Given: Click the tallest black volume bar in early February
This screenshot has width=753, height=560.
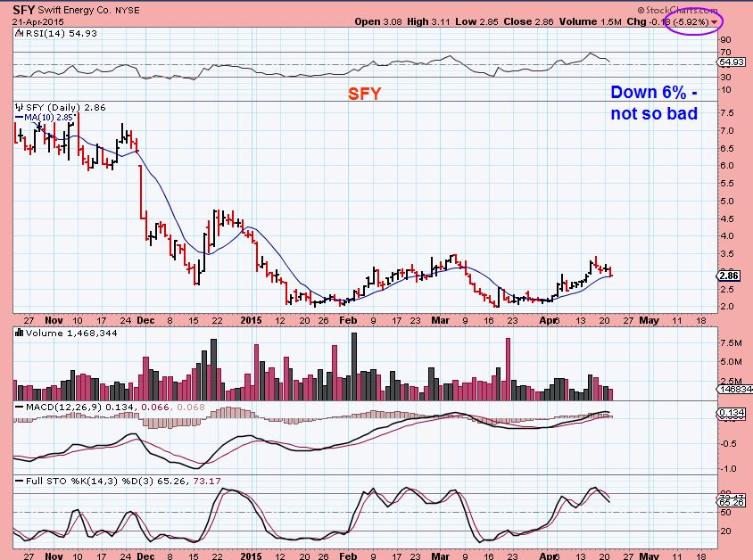Looking at the screenshot, I should click(354, 366).
